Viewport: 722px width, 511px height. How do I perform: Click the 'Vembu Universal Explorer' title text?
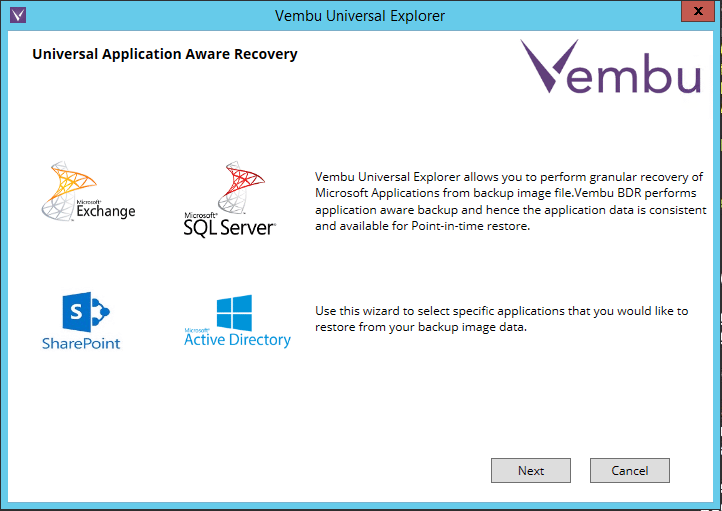click(x=360, y=16)
